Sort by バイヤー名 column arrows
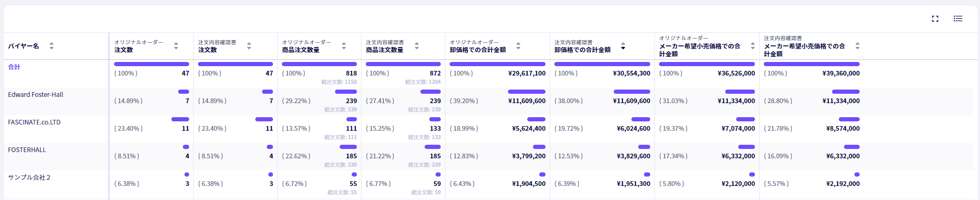 51,46
